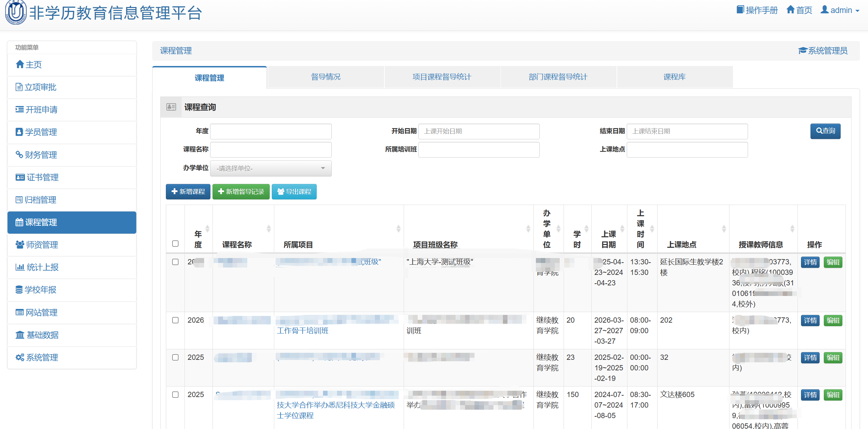Check the 2026 course row checkbox

click(175, 320)
